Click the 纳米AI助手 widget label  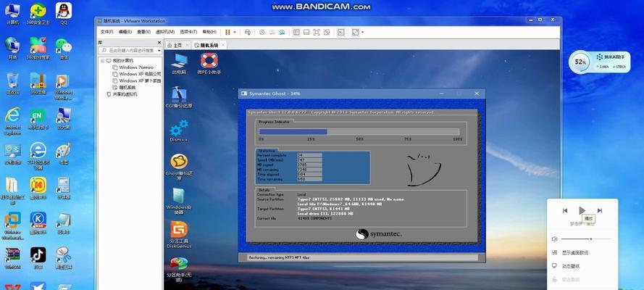614,57
